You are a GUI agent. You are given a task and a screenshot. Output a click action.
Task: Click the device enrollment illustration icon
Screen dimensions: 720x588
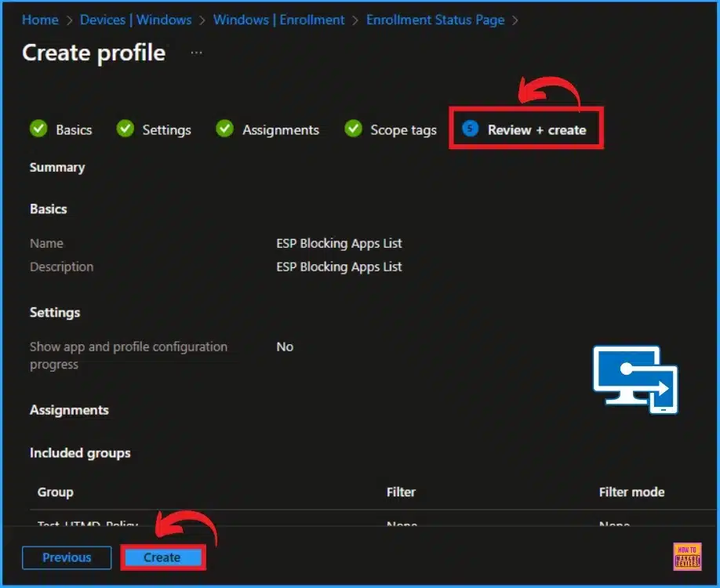tap(635, 379)
